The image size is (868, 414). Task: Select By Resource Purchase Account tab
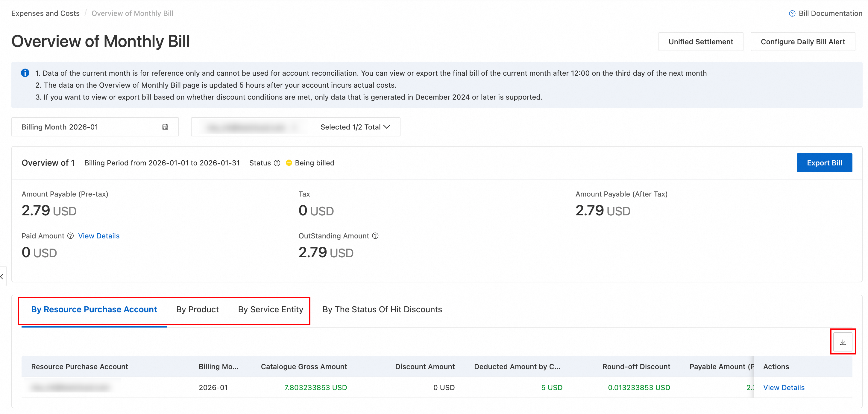[x=94, y=309]
